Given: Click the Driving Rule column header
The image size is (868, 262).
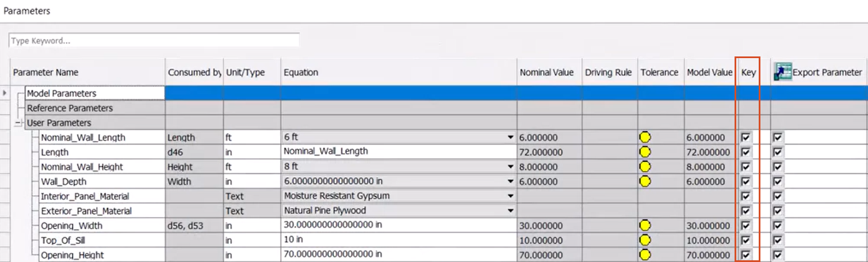Looking at the screenshot, I should point(609,72).
